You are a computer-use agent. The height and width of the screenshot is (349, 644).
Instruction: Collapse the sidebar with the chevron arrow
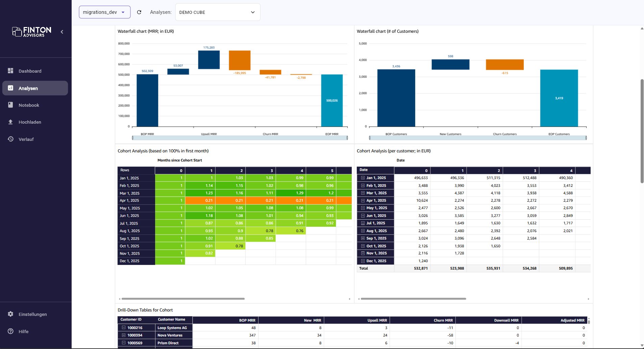[x=62, y=32]
